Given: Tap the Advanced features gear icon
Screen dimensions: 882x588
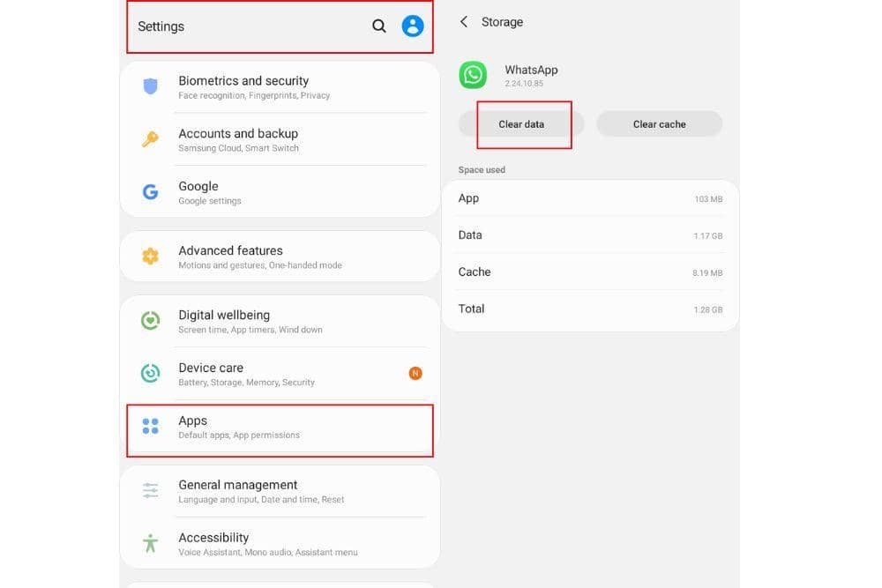Looking at the screenshot, I should click(x=151, y=257).
